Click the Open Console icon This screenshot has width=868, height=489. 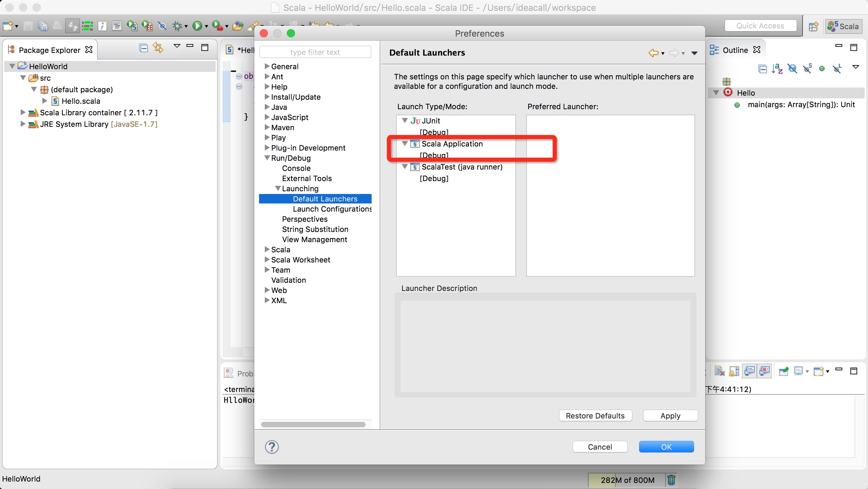818,371
